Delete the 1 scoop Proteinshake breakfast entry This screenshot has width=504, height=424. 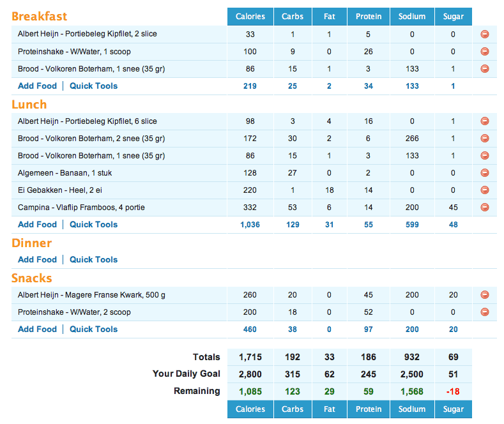click(484, 52)
